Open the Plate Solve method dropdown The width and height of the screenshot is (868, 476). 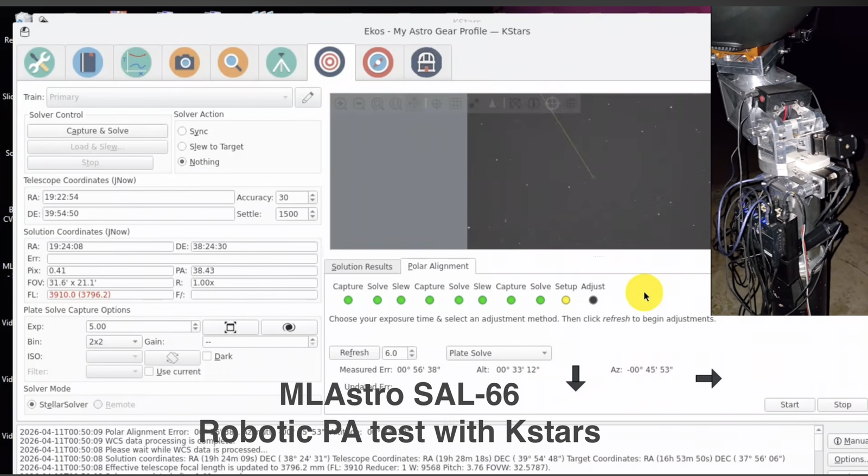pyautogui.click(x=498, y=353)
